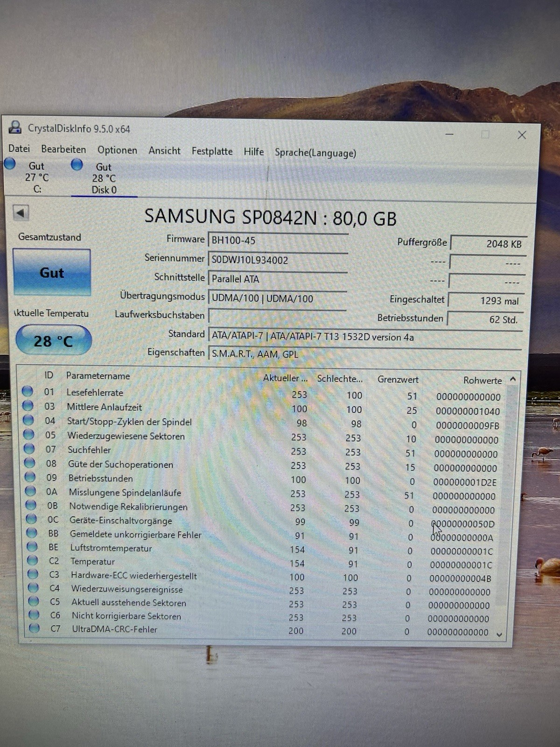Click the Betriebsstunden value 62 Std.
Image resolution: width=560 pixels, height=747 pixels.
(x=486, y=319)
